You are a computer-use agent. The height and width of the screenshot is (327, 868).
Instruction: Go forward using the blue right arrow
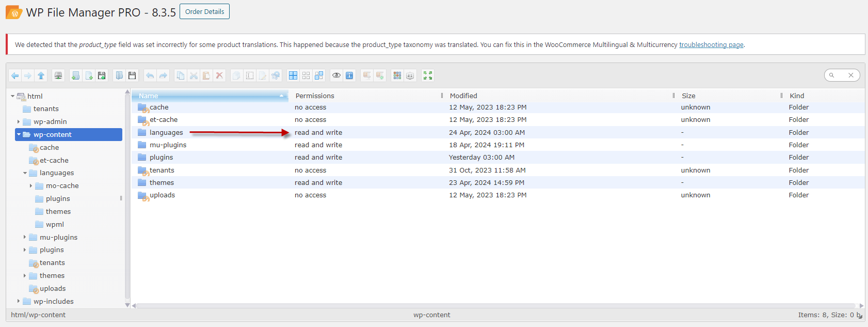pos(28,75)
